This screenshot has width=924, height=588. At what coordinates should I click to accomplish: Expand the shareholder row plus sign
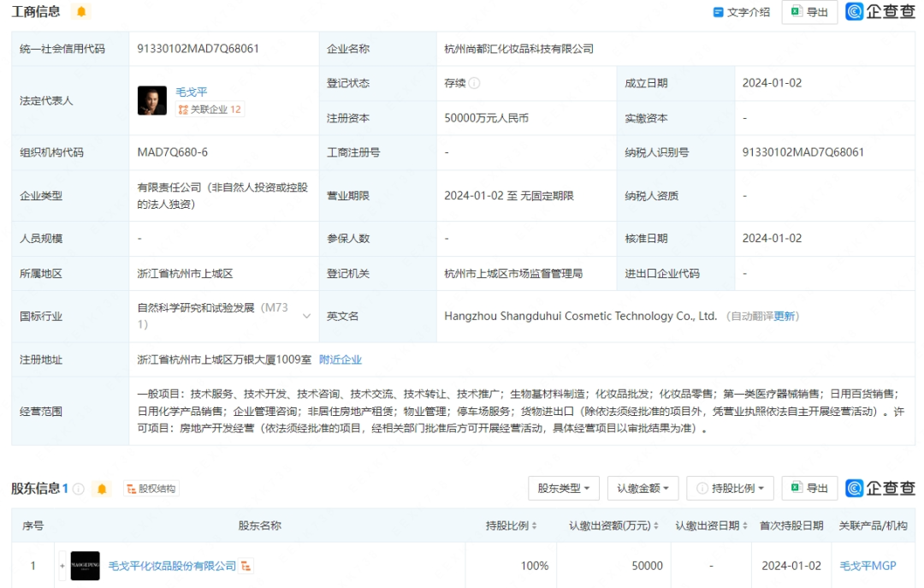[x=62, y=566]
